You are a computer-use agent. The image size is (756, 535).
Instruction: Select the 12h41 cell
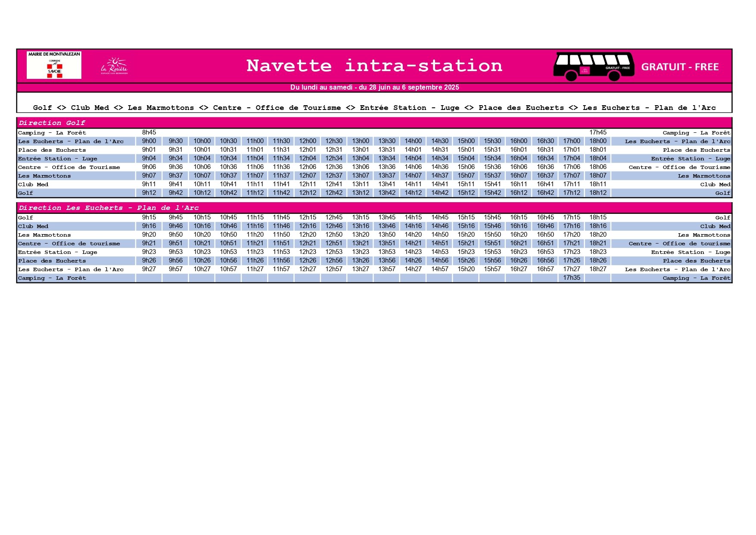334,184
